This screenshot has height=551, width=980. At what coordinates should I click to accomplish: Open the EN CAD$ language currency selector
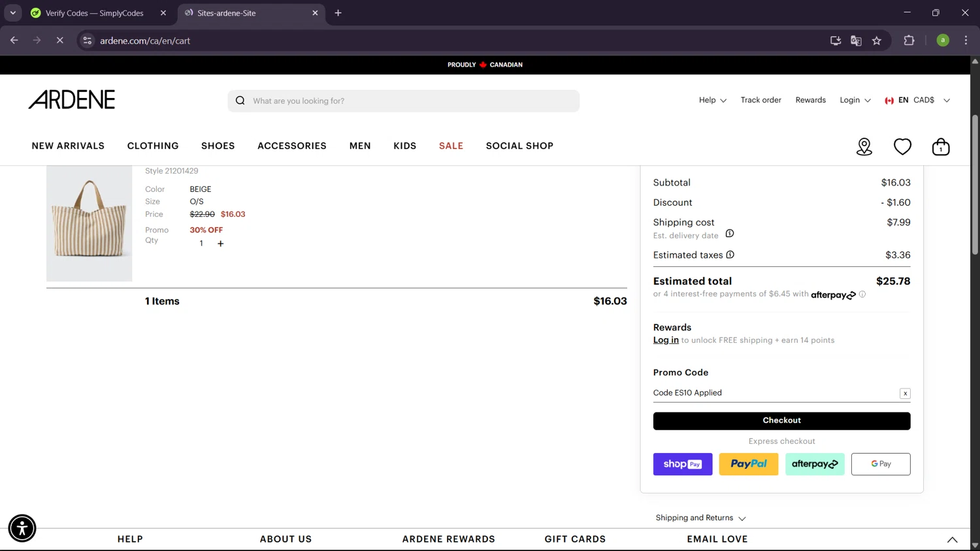pyautogui.click(x=917, y=100)
